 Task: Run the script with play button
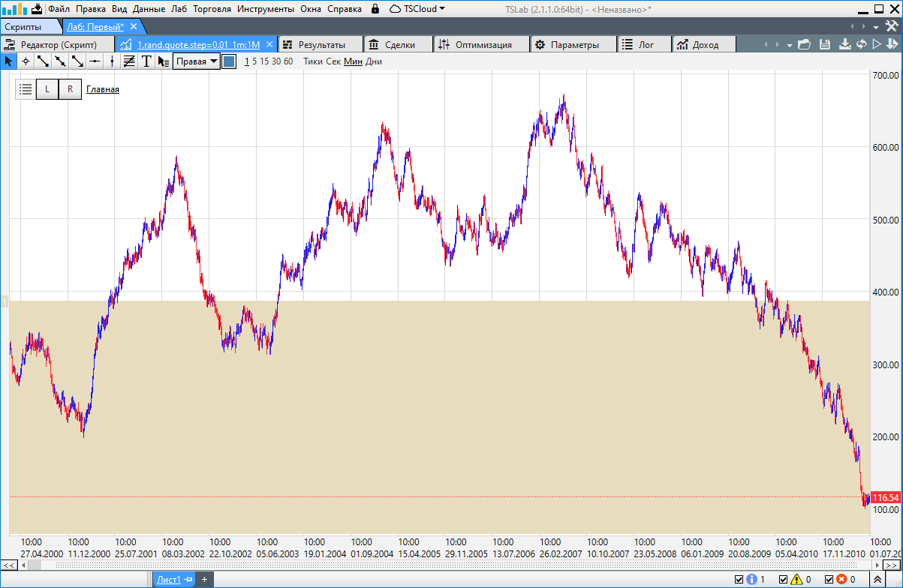876,44
